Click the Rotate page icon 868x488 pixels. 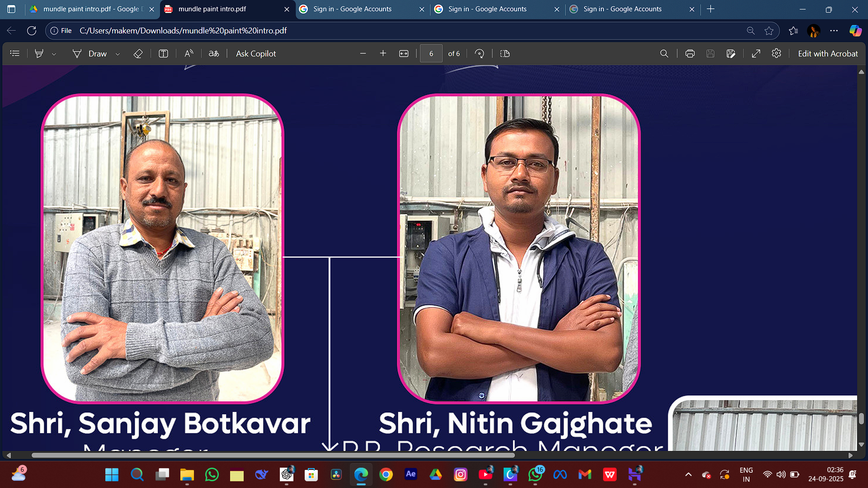pyautogui.click(x=479, y=53)
